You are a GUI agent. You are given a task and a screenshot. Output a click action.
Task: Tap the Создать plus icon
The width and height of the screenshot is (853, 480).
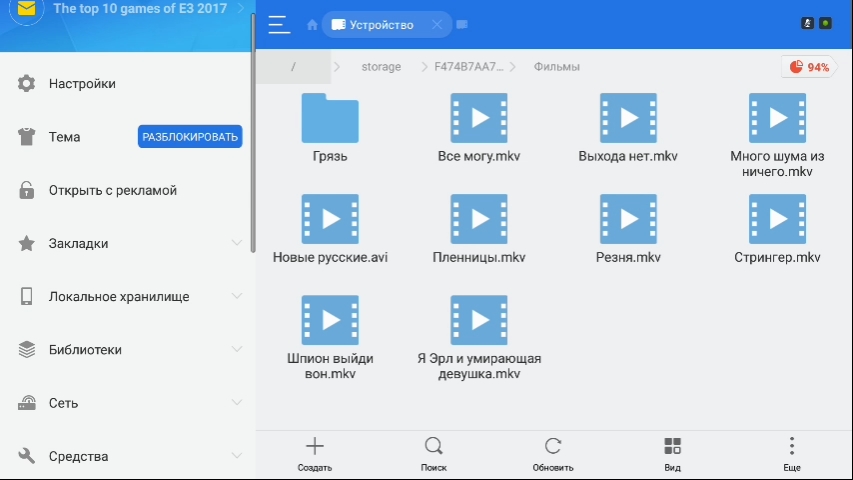314,446
